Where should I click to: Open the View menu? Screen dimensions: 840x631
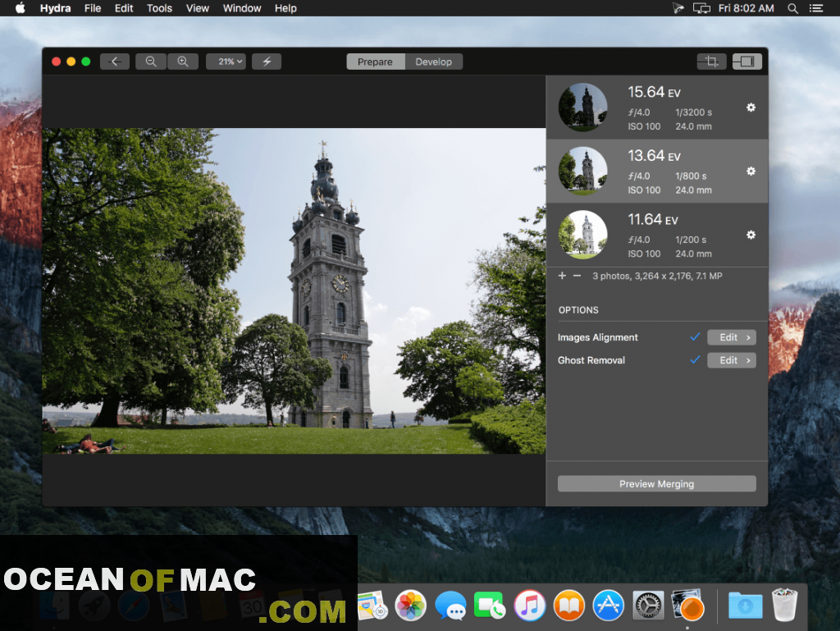pos(197,8)
